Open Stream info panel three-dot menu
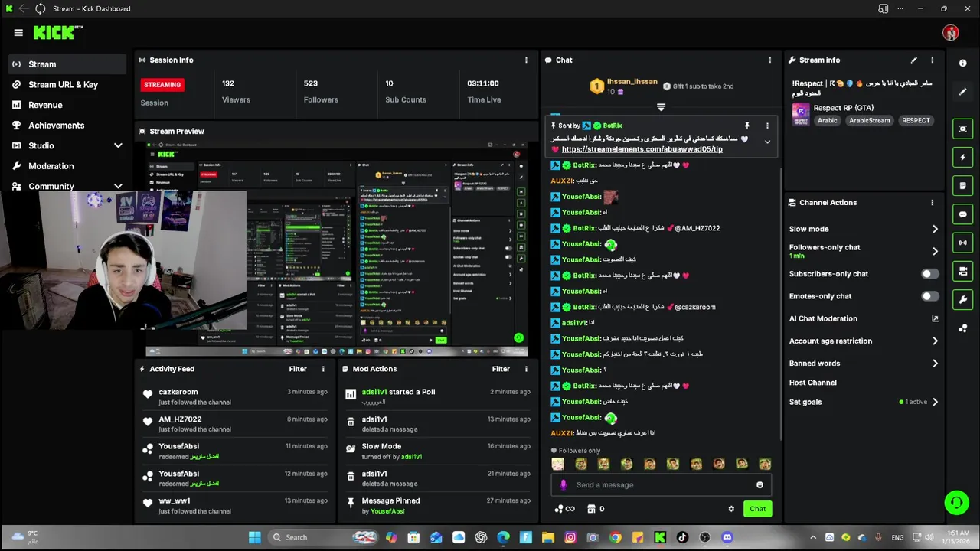 click(932, 60)
